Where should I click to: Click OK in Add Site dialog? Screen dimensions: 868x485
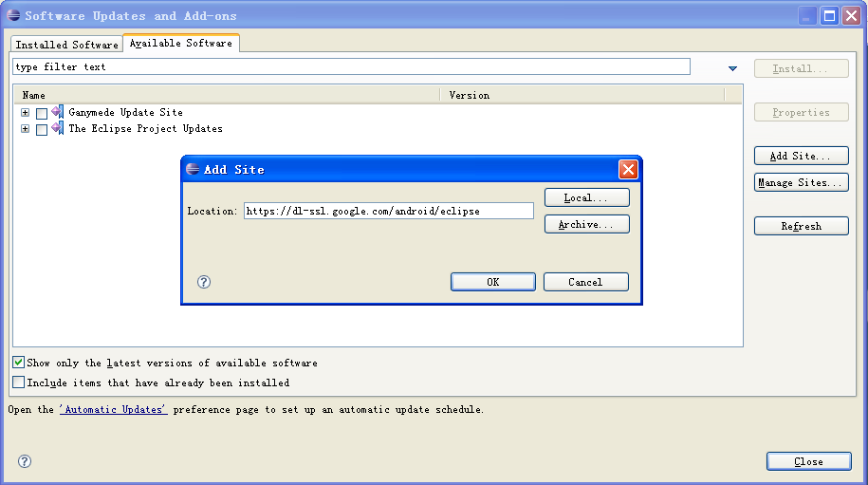click(x=492, y=282)
